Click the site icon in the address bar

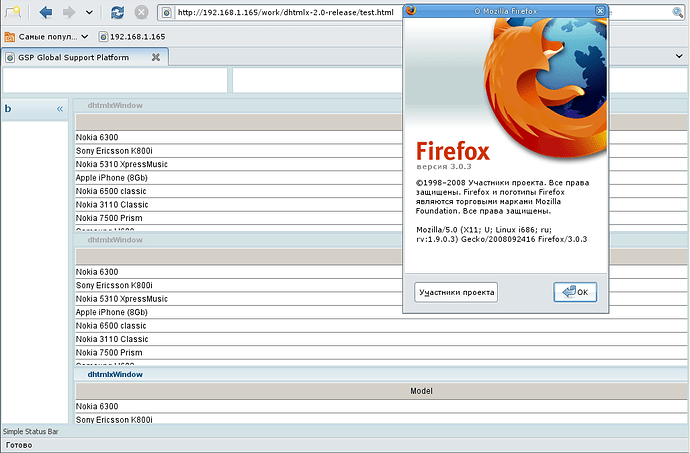pos(166,13)
